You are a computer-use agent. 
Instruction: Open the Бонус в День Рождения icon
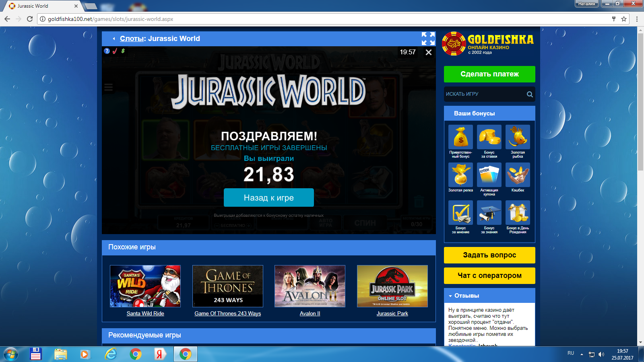[x=518, y=213]
